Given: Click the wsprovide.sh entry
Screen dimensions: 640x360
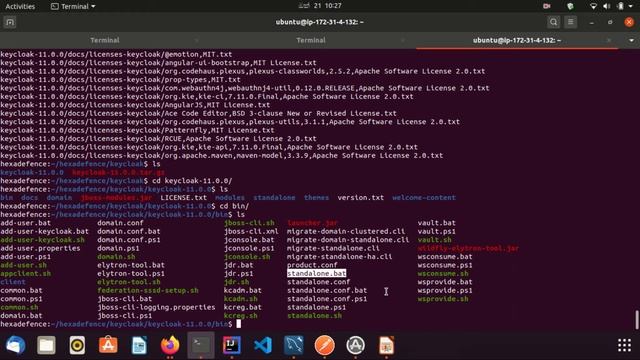Looking at the screenshot, I should click(443, 299).
